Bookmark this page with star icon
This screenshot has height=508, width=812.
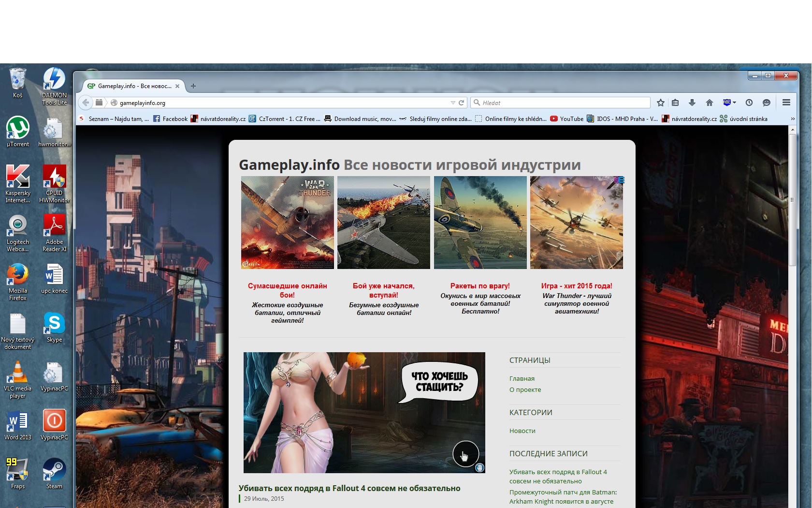click(x=661, y=103)
